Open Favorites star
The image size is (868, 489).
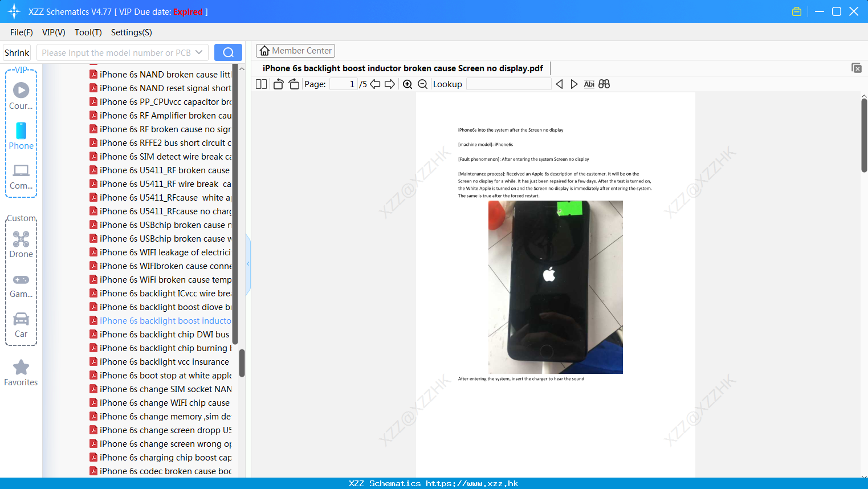(x=21, y=373)
